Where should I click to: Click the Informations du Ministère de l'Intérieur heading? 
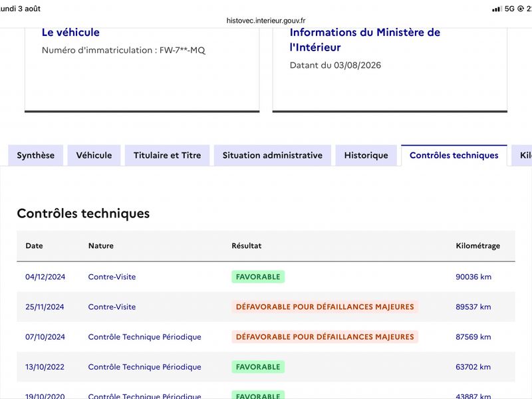pos(364,40)
